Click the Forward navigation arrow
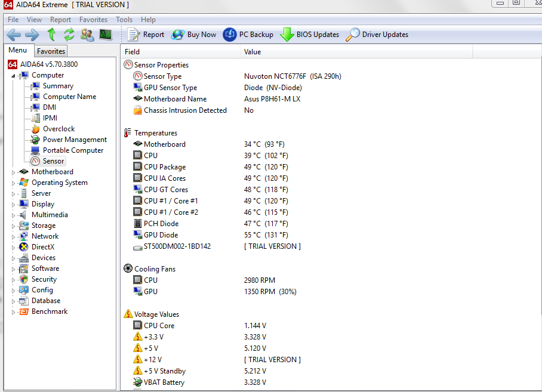The width and height of the screenshot is (542, 392). [32, 35]
